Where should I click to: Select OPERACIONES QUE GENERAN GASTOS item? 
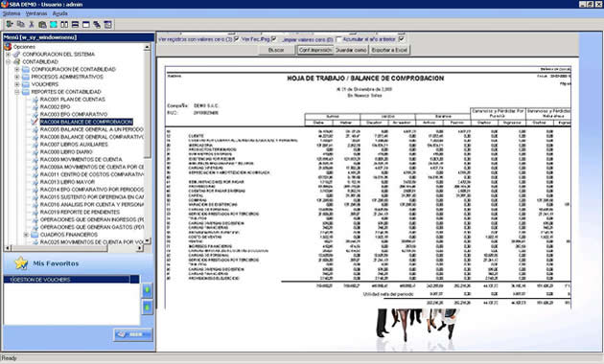92,227
